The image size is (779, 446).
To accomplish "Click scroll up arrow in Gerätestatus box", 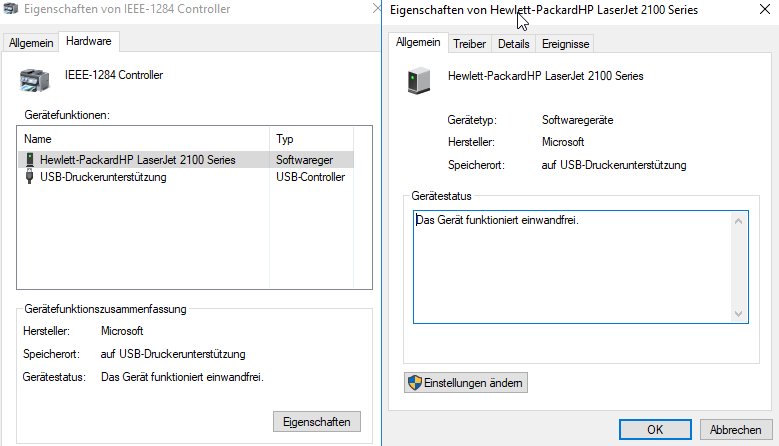I will click(738, 221).
